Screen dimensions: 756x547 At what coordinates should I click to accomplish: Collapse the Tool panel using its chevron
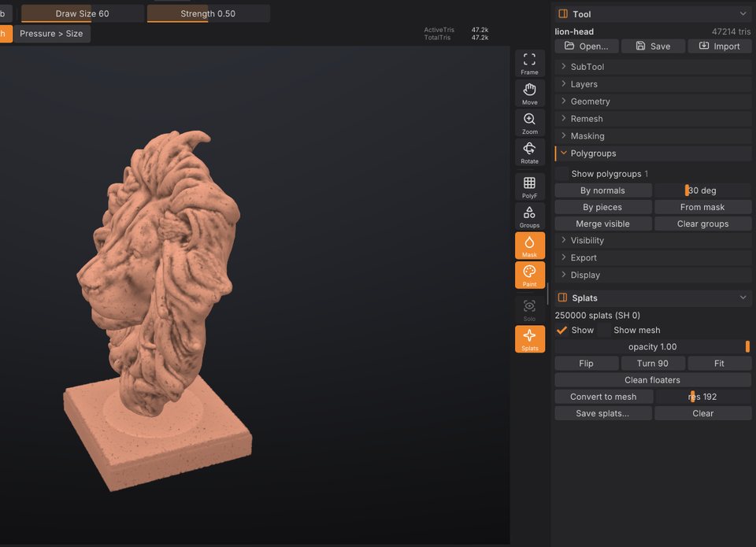pos(743,14)
